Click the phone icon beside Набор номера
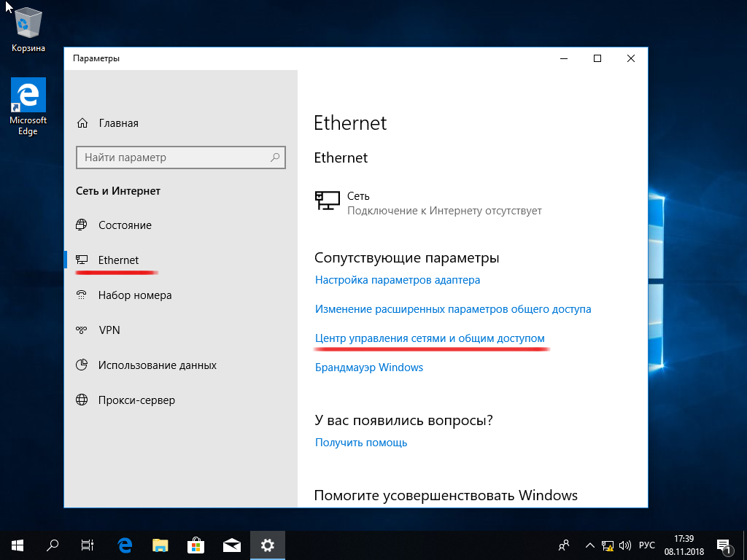747x560 pixels. pyautogui.click(x=82, y=295)
